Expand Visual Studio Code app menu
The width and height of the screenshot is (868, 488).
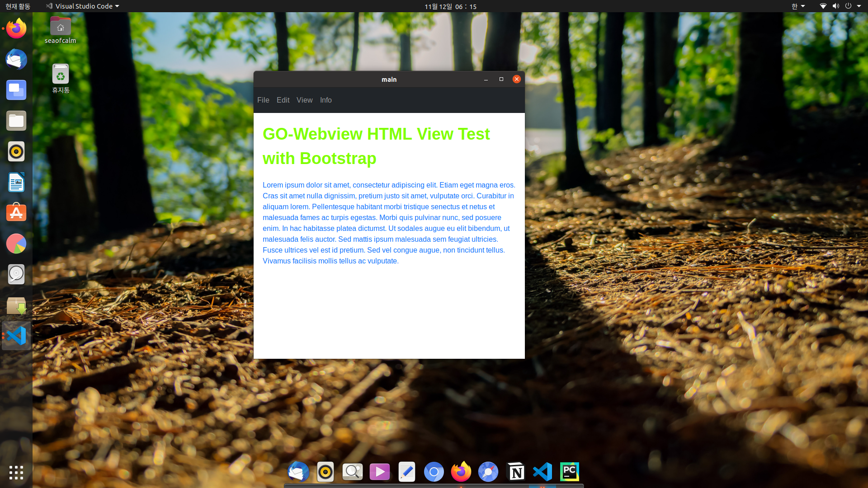[83, 6]
